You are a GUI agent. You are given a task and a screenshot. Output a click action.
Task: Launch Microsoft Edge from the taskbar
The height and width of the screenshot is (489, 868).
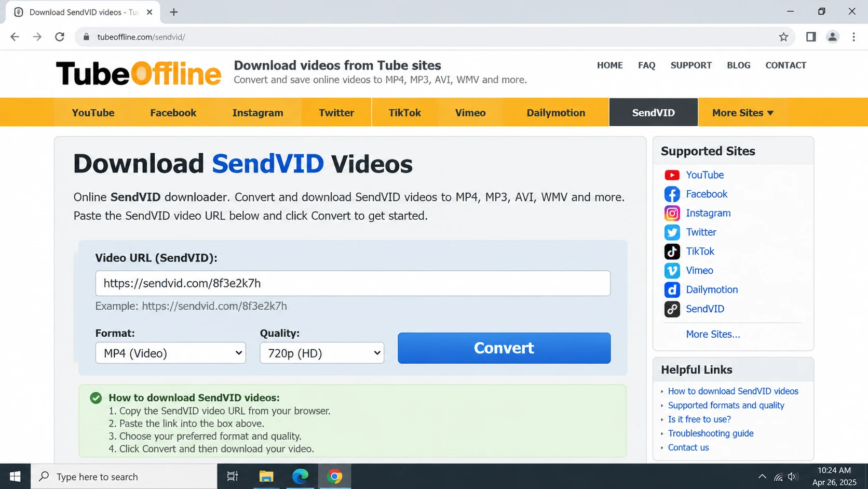[x=301, y=477]
